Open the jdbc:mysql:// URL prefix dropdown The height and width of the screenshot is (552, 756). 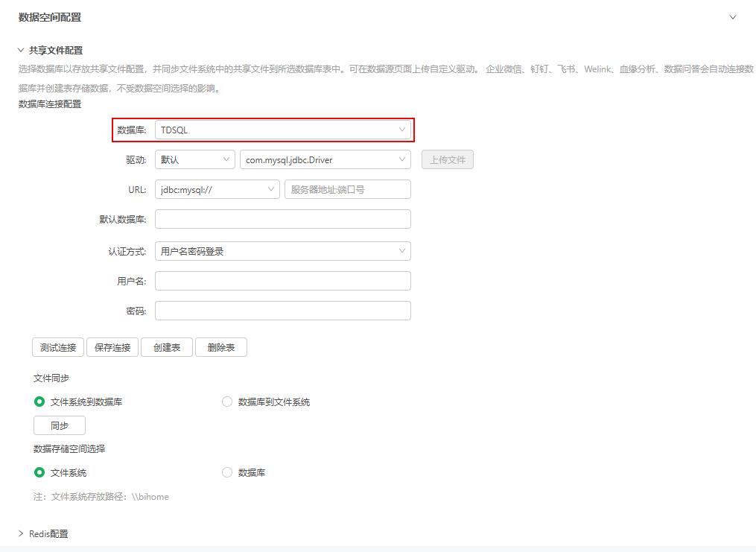point(217,189)
